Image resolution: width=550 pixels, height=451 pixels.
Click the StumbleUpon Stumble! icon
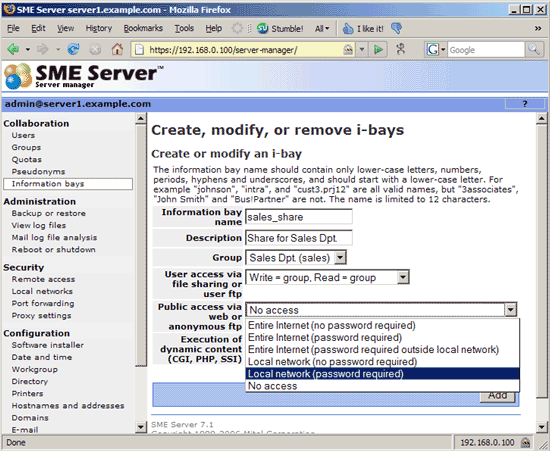tap(262, 28)
